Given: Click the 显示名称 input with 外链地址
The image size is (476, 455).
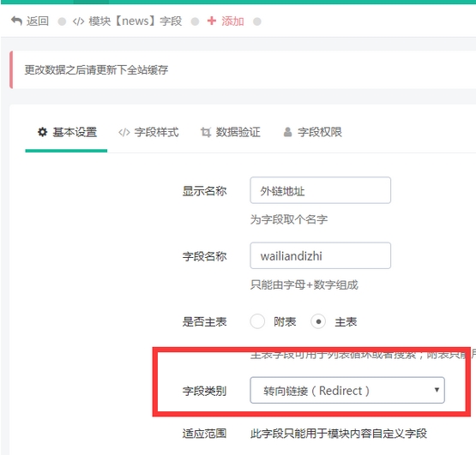Looking at the screenshot, I should (320, 190).
